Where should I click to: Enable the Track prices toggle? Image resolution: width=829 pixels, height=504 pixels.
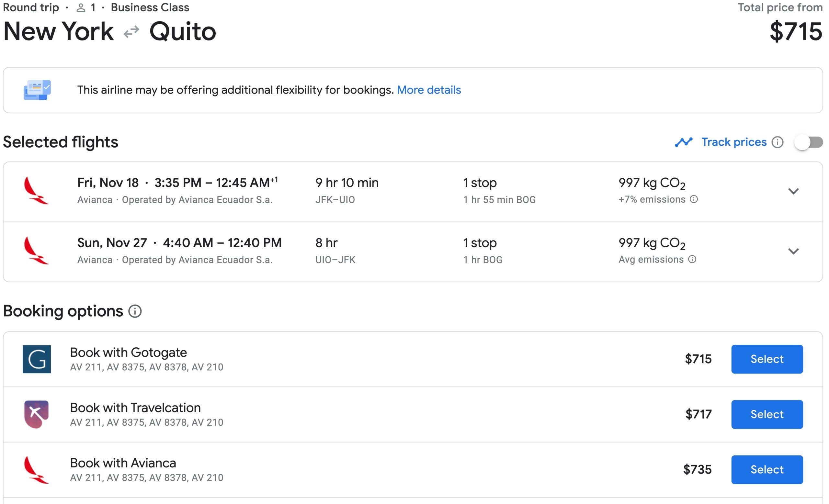pyautogui.click(x=809, y=142)
